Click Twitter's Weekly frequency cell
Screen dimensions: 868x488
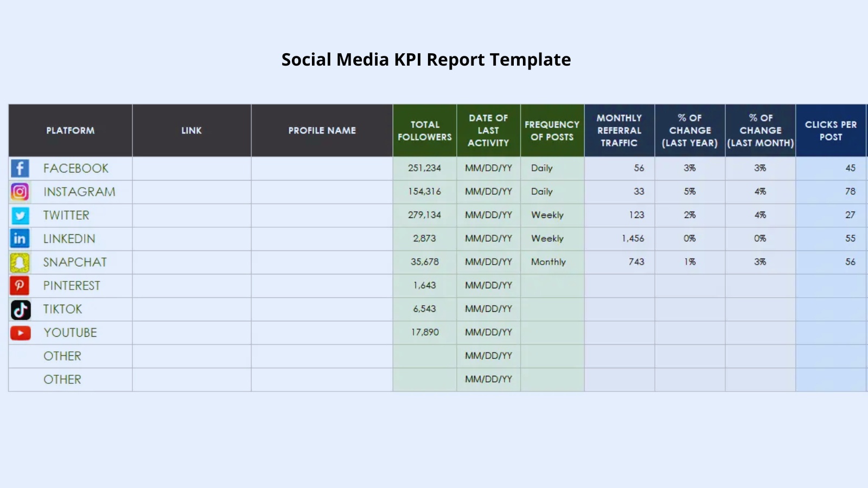[x=552, y=215]
